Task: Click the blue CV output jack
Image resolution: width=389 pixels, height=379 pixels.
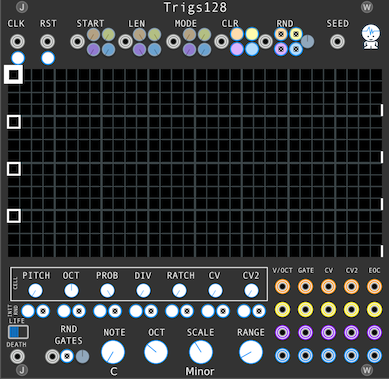Action: point(328,356)
